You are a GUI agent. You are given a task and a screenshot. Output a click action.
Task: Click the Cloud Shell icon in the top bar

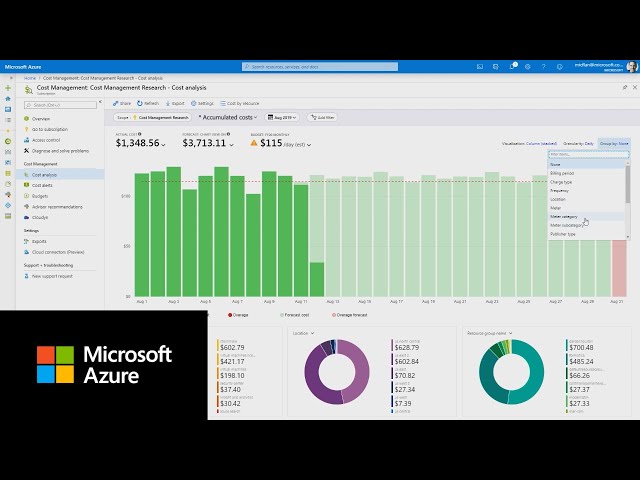pyautogui.click(x=480, y=67)
